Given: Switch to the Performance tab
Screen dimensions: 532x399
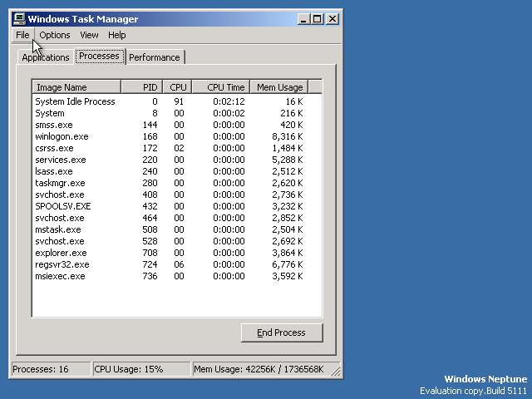Looking at the screenshot, I should [x=155, y=57].
